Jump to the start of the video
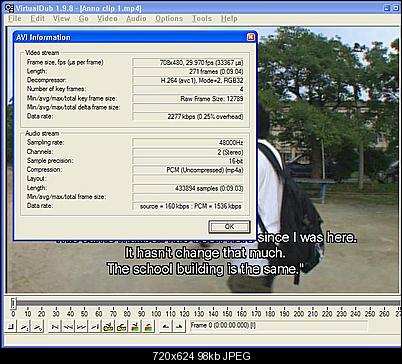 (55, 326)
